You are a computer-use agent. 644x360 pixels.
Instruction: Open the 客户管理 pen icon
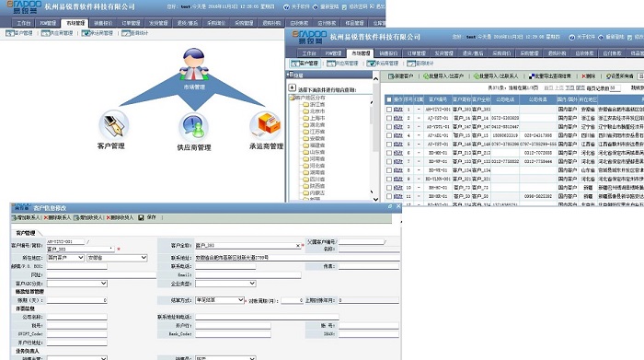point(114,124)
